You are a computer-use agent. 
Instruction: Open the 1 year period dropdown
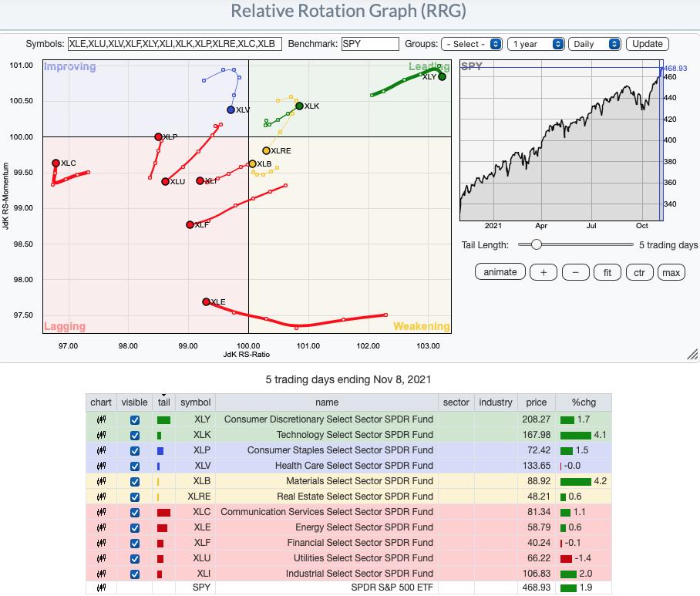pyautogui.click(x=536, y=44)
